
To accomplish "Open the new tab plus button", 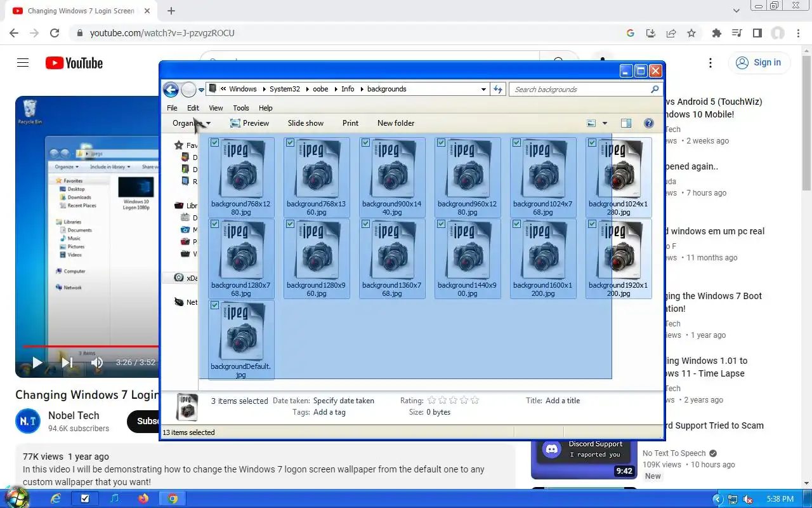I will (171, 11).
